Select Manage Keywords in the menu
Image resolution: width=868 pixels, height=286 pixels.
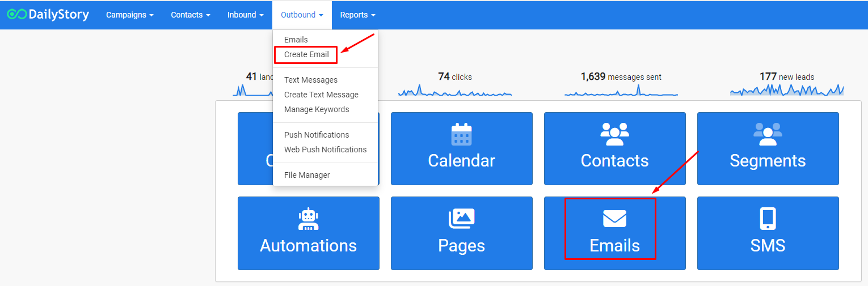(x=317, y=109)
